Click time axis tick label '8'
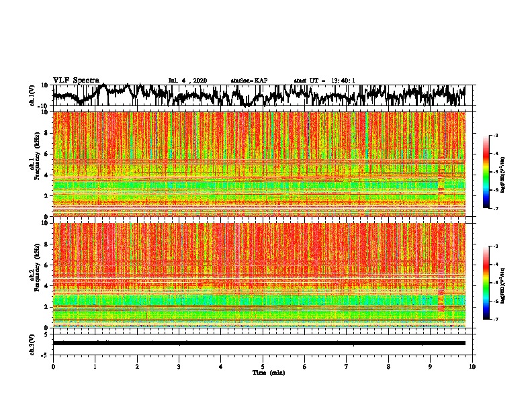This screenshot has width=532, height=411. [x=388, y=367]
